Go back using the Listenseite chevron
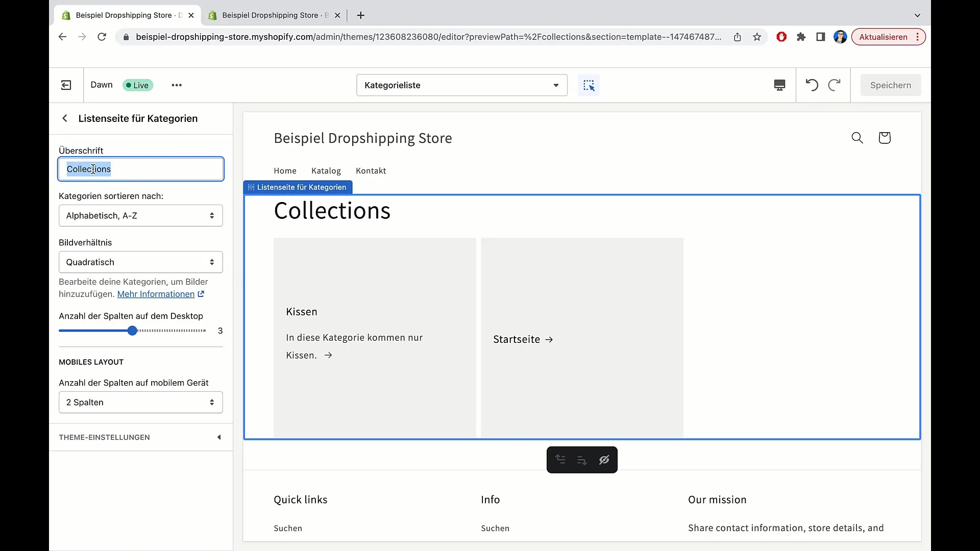The width and height of the screenshot is (980, 551). click(x=65, y=118)
